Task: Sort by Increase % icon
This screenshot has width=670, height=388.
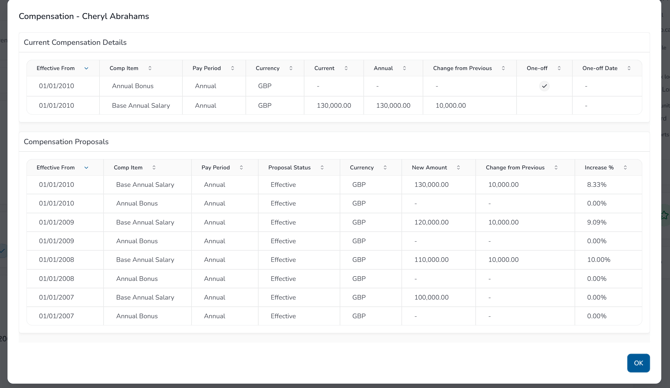Action: (x=625, y=168)
